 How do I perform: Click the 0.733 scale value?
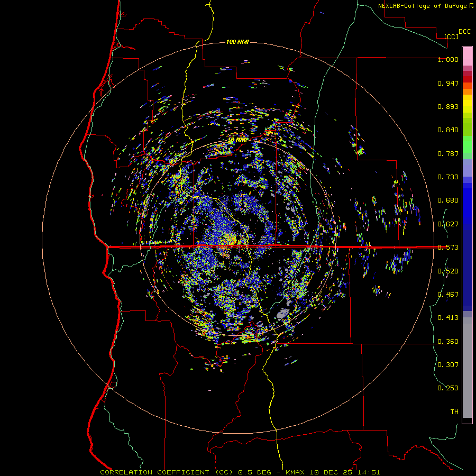pyautogui.click(x=448, y=177)
